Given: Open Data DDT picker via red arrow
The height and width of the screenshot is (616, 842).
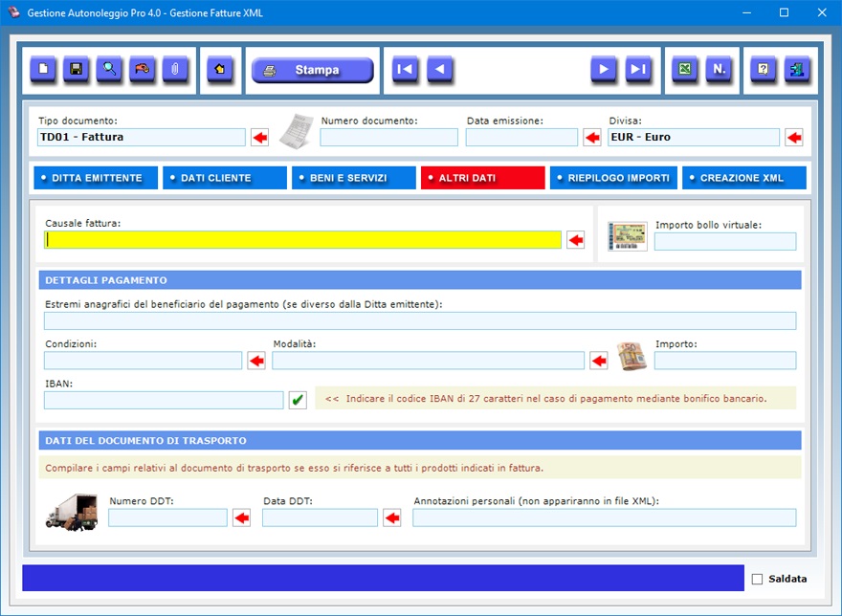Looking at the screenshot, I should pos(392,517).
